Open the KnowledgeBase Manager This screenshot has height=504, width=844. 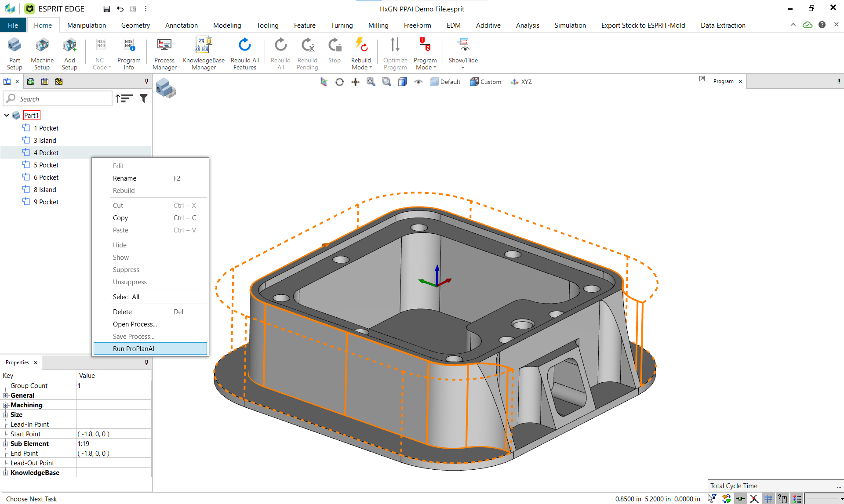(x=203, y=53)
